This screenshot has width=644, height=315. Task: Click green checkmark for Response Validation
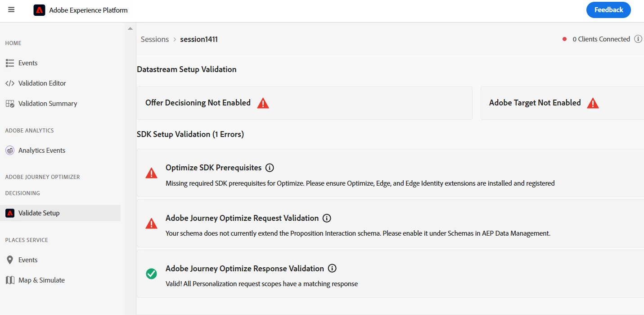152,274
